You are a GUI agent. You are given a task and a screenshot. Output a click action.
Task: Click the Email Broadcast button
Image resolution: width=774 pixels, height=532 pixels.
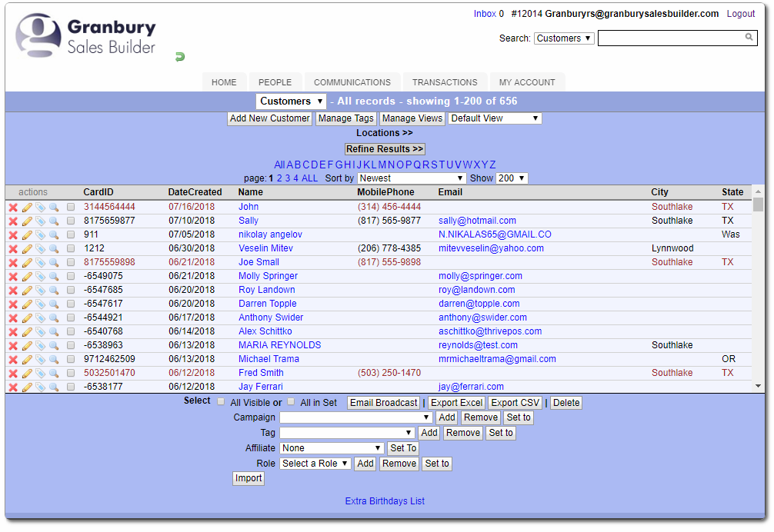click(x=384, y=403)
